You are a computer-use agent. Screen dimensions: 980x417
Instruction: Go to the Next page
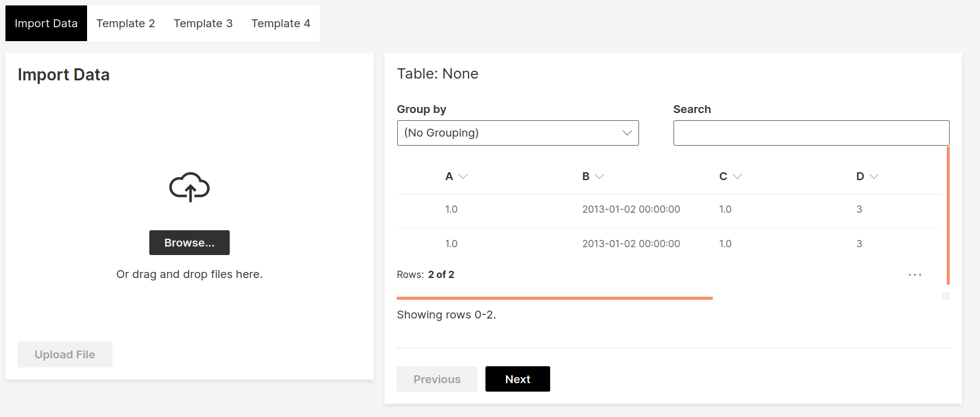click(x=518, y=379)
